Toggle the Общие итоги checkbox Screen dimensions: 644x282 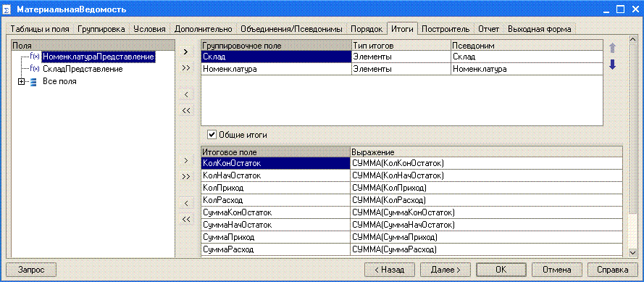(212, 134)
